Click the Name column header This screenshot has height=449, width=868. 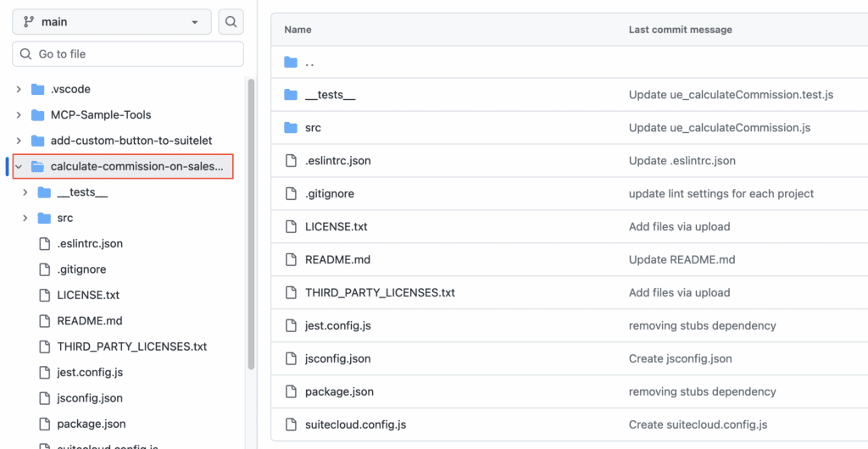pyautogui.click(x=298, y=30)
